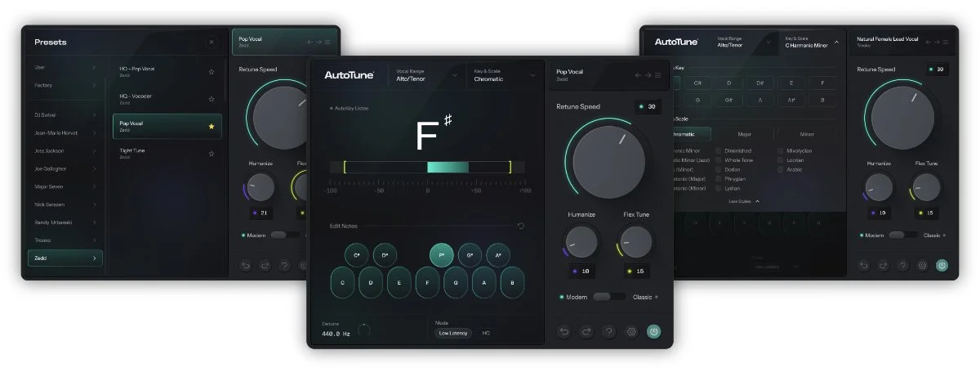
Task: Open Key & Scale dropdown in center window
Action: (505, 75)
